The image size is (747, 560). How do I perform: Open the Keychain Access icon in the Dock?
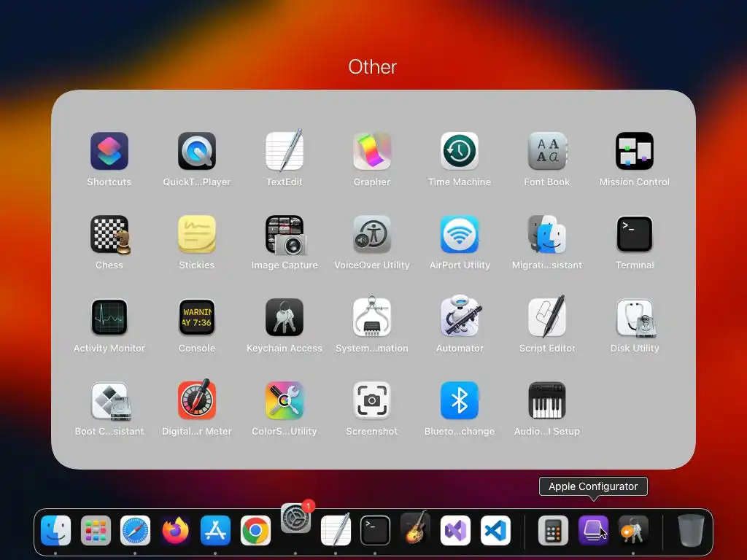click(x=633, y=530)
